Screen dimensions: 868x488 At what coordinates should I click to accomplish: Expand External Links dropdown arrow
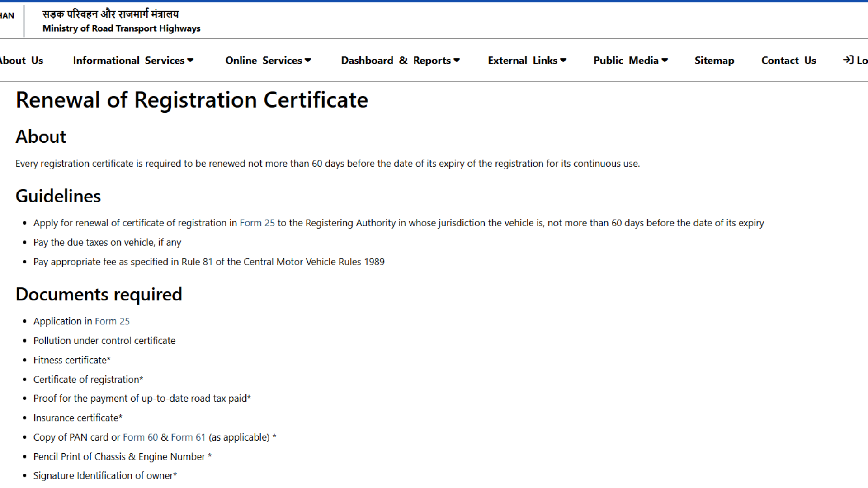click(563, 61)
